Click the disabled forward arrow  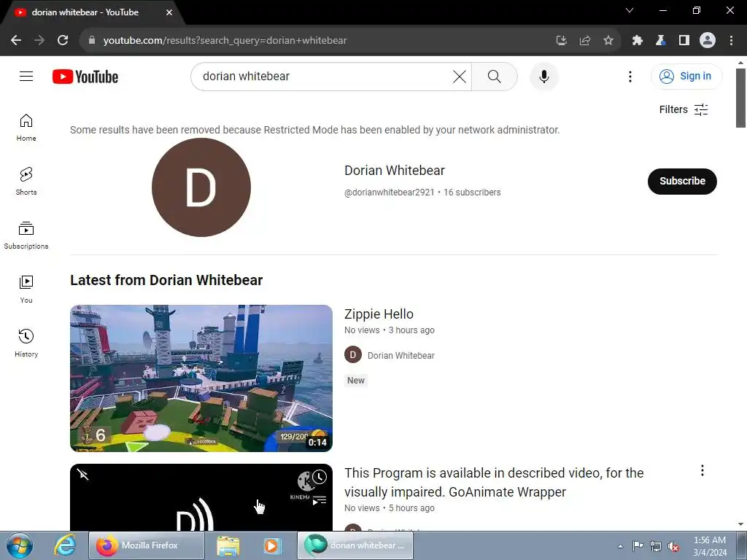pos(39,41)
